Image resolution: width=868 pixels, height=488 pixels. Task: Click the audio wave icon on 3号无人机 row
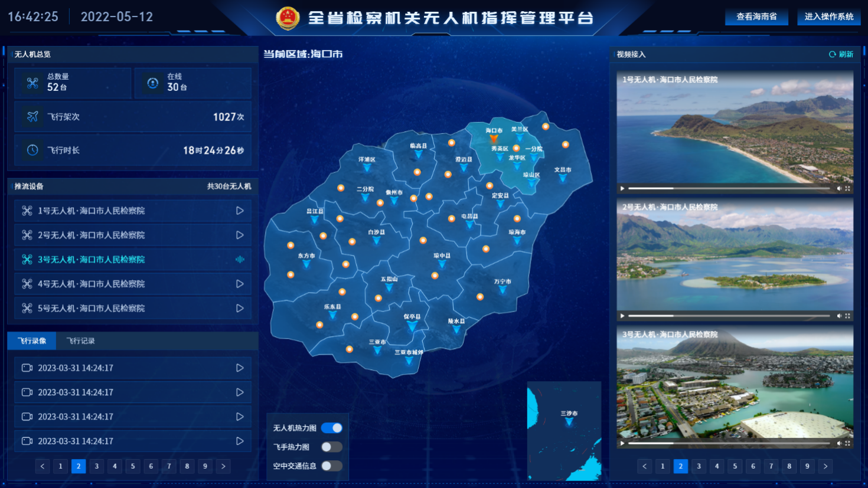click(x=240, y=259)
